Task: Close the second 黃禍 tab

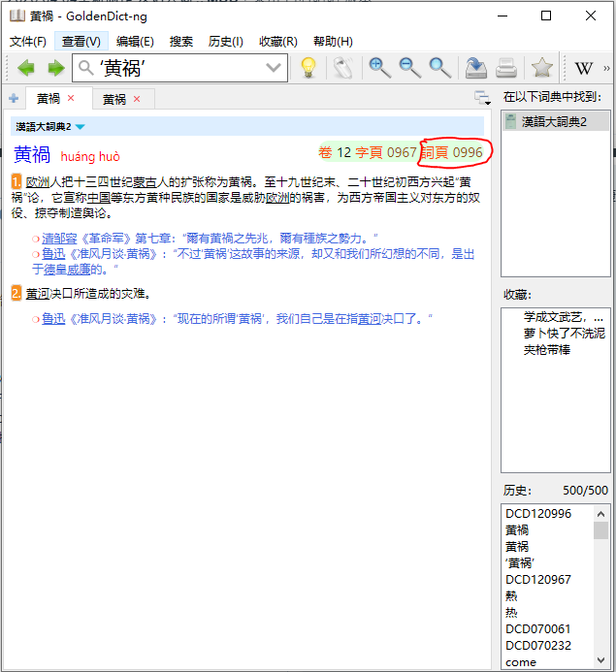Action: click(137, 99)
